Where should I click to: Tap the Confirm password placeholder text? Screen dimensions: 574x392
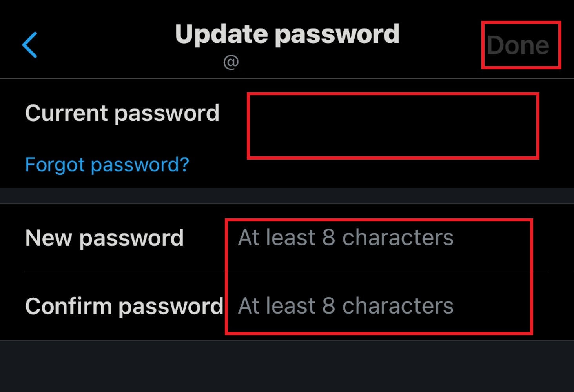[x=345, y=306]
